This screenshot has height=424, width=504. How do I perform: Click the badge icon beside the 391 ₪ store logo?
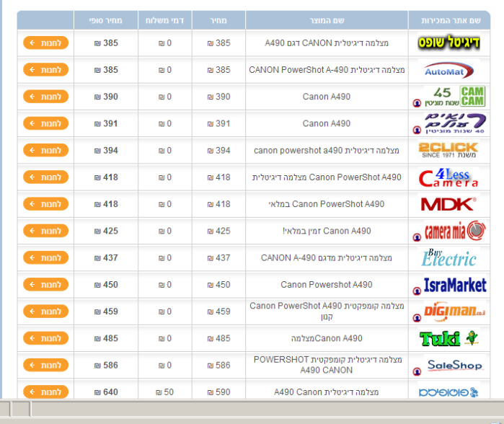tap(417, 131)
